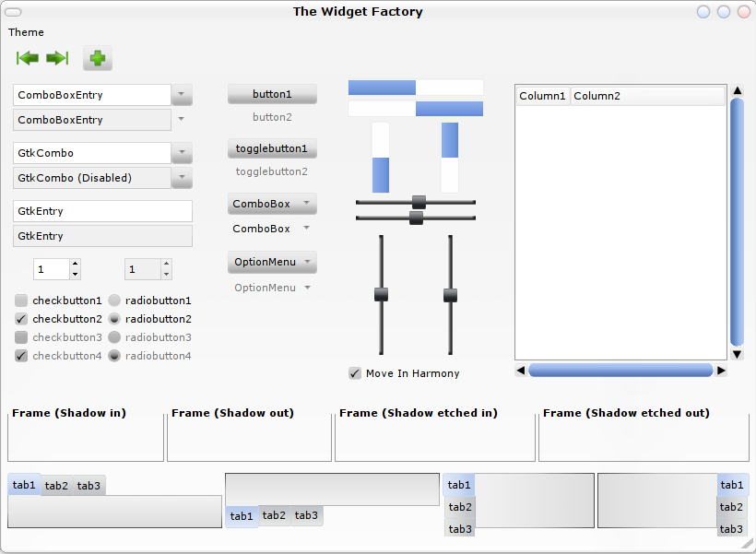
Task: Click the down arrow of the second spin box
Action: click(166, 274)
